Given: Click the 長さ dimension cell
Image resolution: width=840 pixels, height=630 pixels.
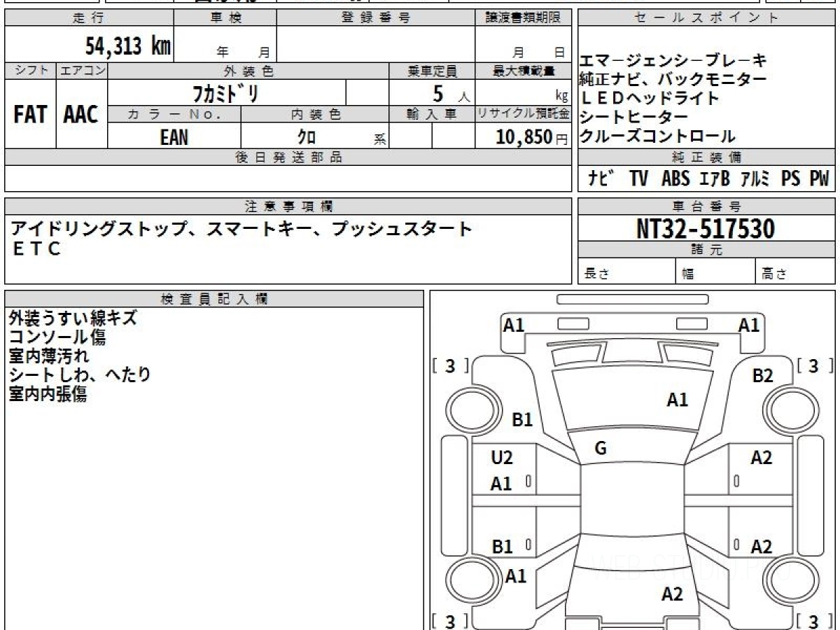Looking at the screenshot, I should (626, 272).
